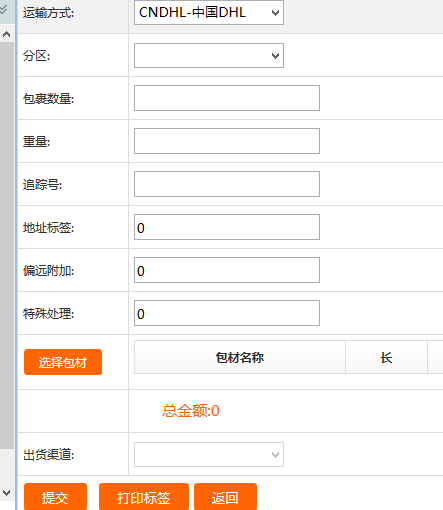
Task: Expand the 分区 dropdown list
Action: click(x=209, y=55)
